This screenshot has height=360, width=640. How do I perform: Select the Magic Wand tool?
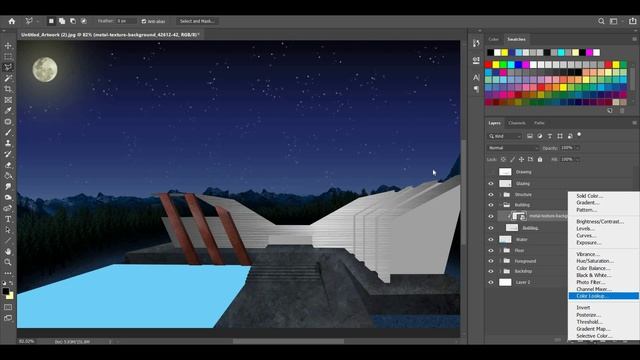click(x=8, y=78)
